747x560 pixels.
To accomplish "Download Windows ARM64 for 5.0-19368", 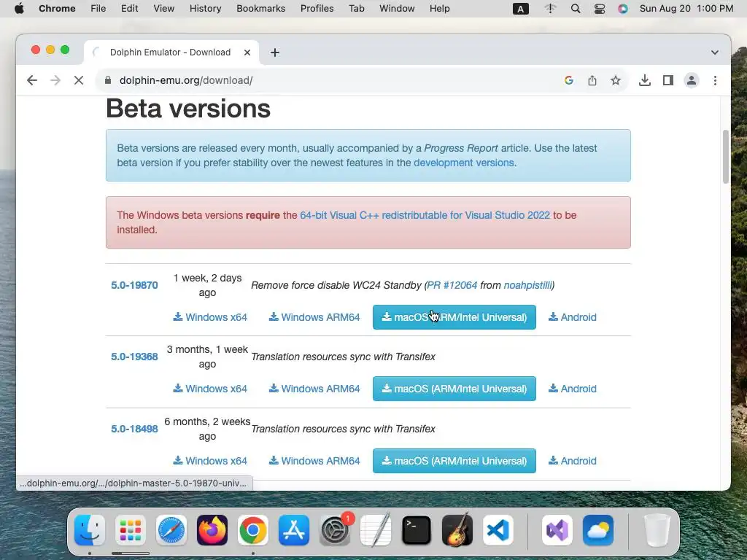I will coord(314,389).
